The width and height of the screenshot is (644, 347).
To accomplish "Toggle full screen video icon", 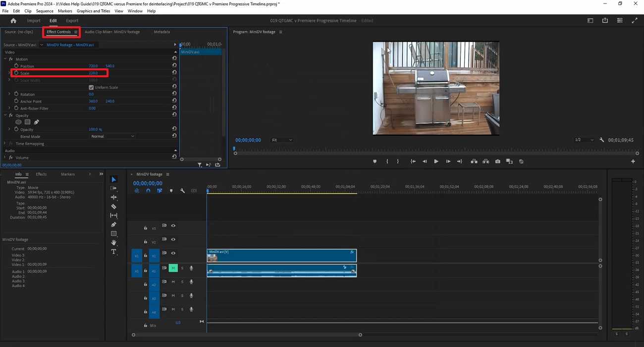I will pos(635,21).
